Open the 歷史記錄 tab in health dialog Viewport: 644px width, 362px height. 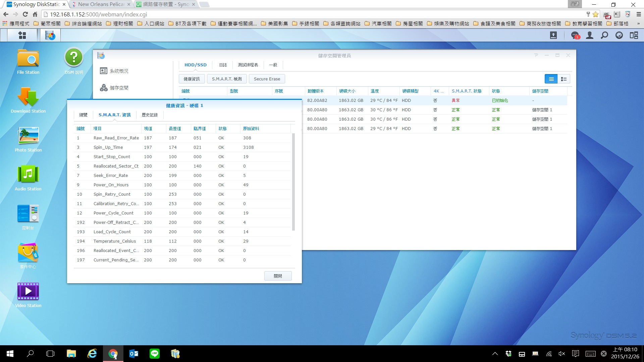(x=150, y=115)
